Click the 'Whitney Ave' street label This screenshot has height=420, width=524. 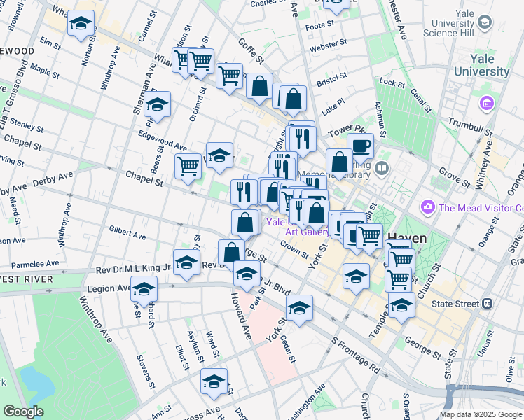[483, 164]
